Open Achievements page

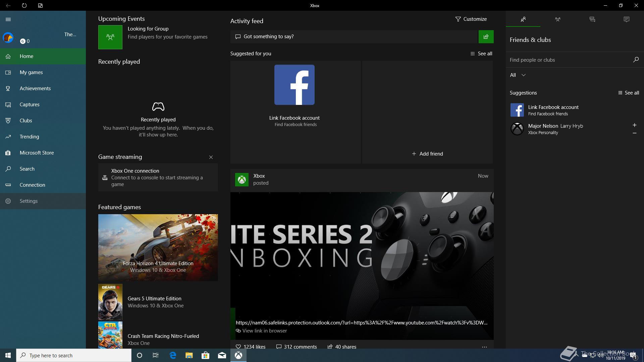43,88
